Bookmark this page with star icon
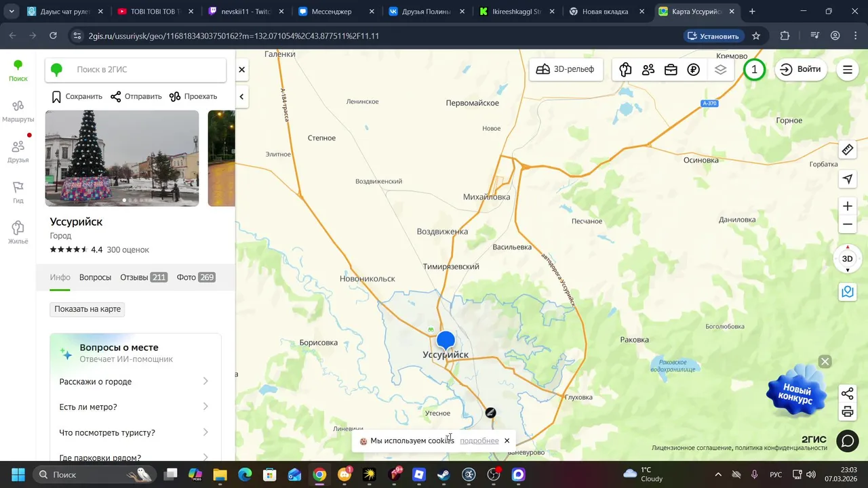The width and height of the screenshot is (868, 488). point(756,36)
